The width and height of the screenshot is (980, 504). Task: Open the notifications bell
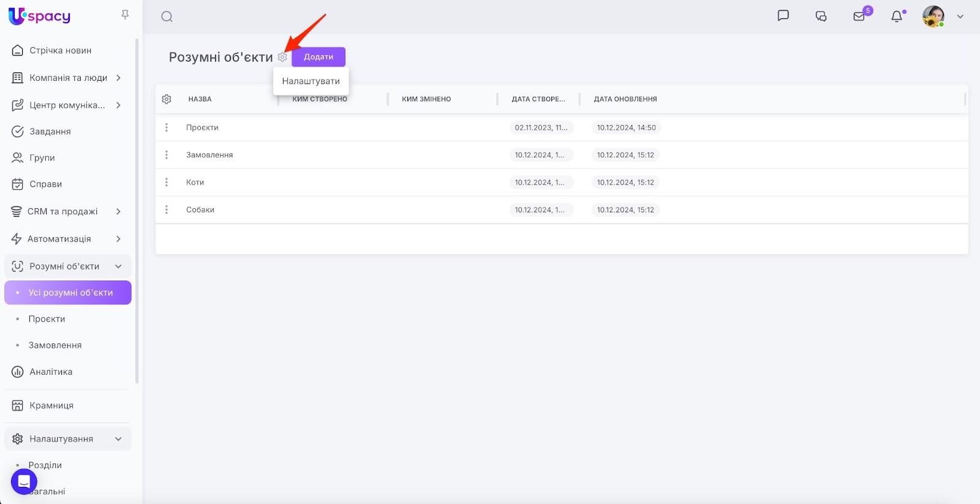pyautogui.click(x=897, y=17)
